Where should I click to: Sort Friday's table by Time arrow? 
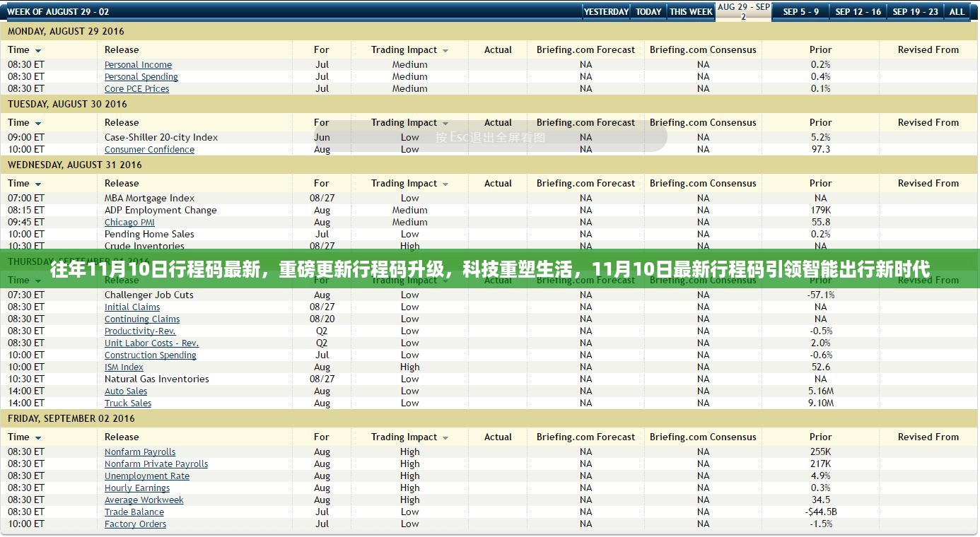coord(38,438)
